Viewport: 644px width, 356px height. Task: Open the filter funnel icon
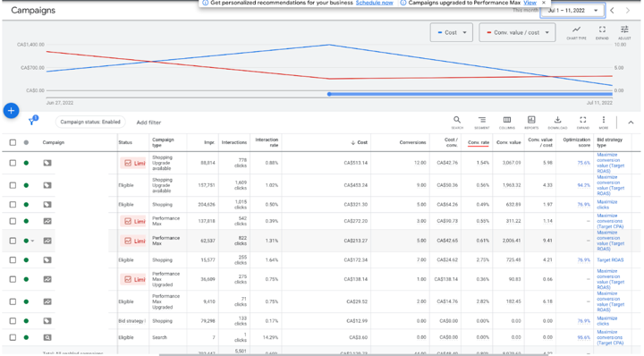pyautogui.click(x=31, y=121)
